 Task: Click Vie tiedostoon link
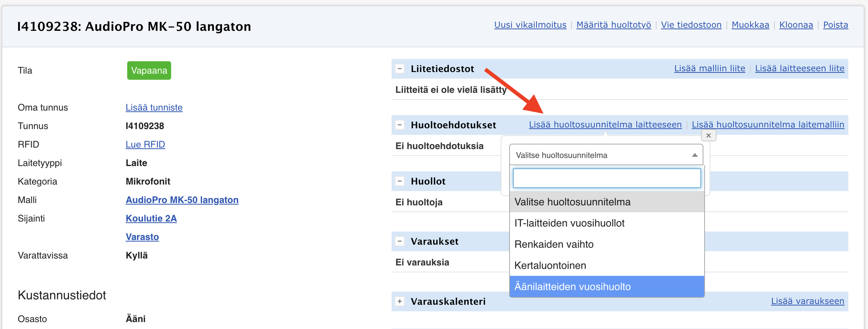691,25
